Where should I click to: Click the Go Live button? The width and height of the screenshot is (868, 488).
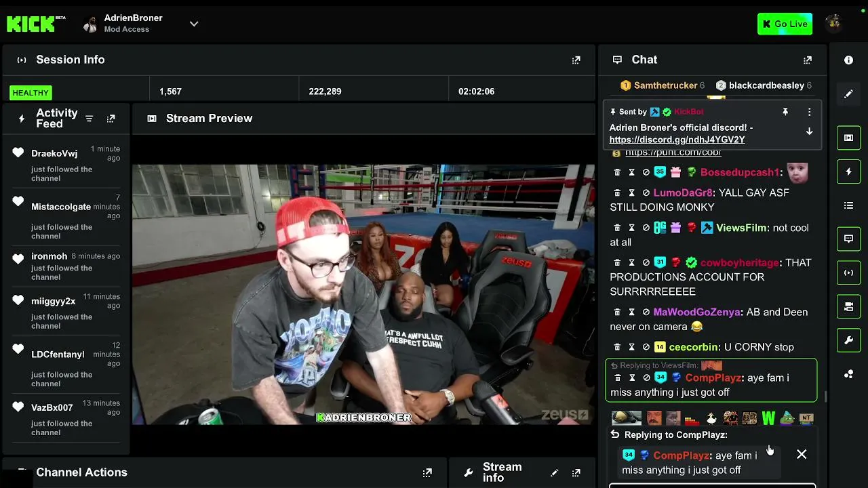click(785, 24)
